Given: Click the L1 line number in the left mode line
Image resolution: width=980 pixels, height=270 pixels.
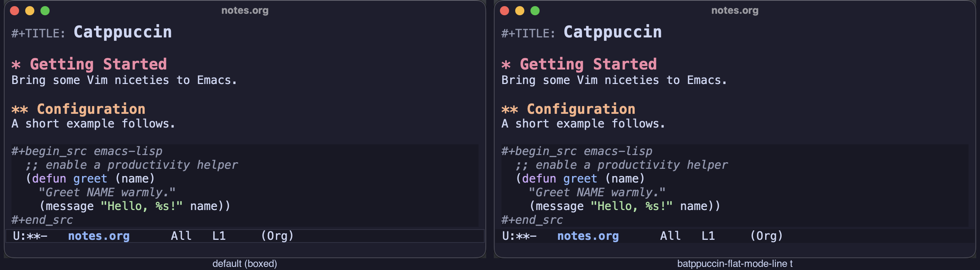Looking at the screenshot, I should 219,236.
